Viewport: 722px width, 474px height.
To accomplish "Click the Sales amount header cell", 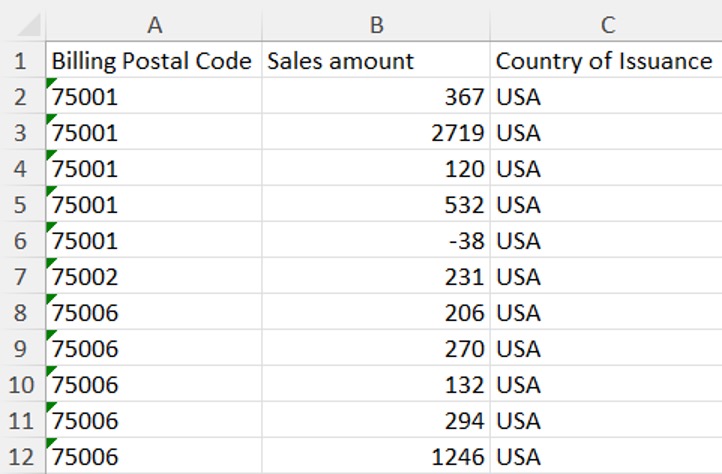I will (376, 60).
